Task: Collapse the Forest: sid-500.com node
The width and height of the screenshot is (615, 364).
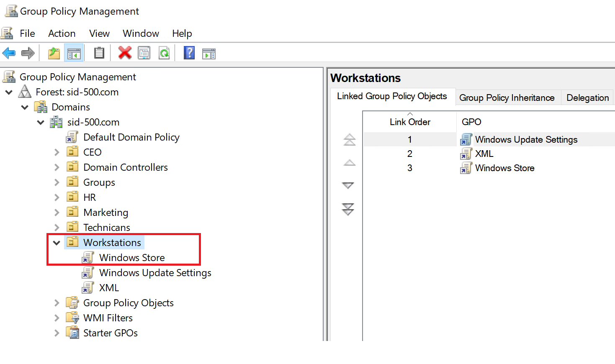Action: point(9,92)
